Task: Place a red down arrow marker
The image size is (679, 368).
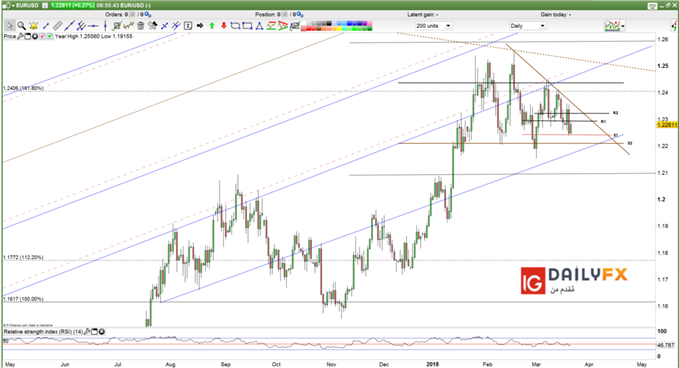Action: click(224, 26)
